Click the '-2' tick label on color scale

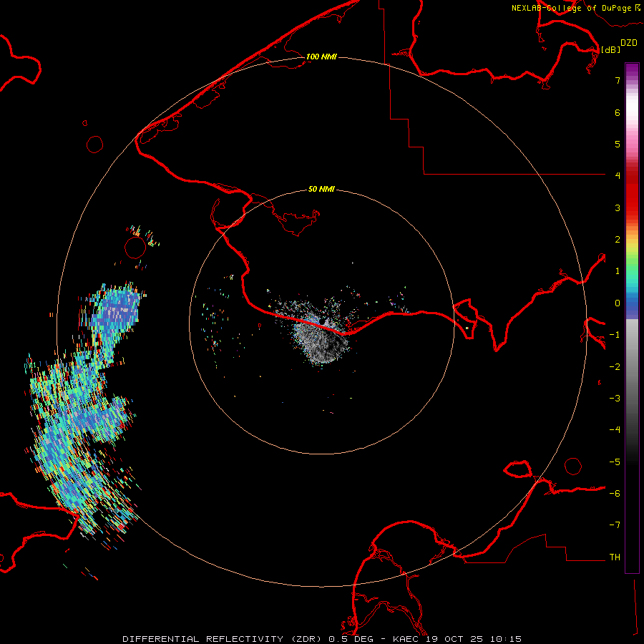[x=615, y=367]
